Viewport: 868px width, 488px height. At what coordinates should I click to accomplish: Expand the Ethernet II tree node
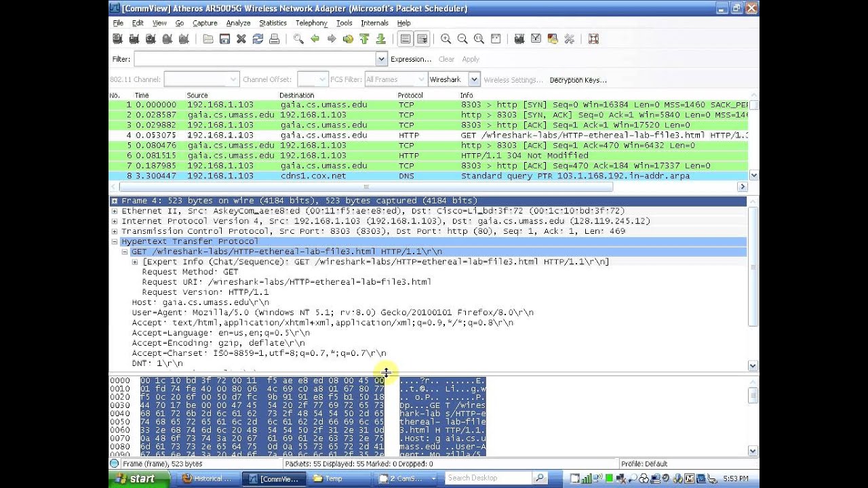point(115,211)
